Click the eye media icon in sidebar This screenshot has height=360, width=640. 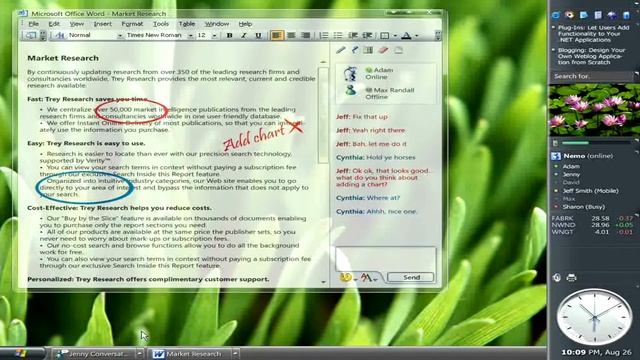pyautogui.click(x=569, y=16)
